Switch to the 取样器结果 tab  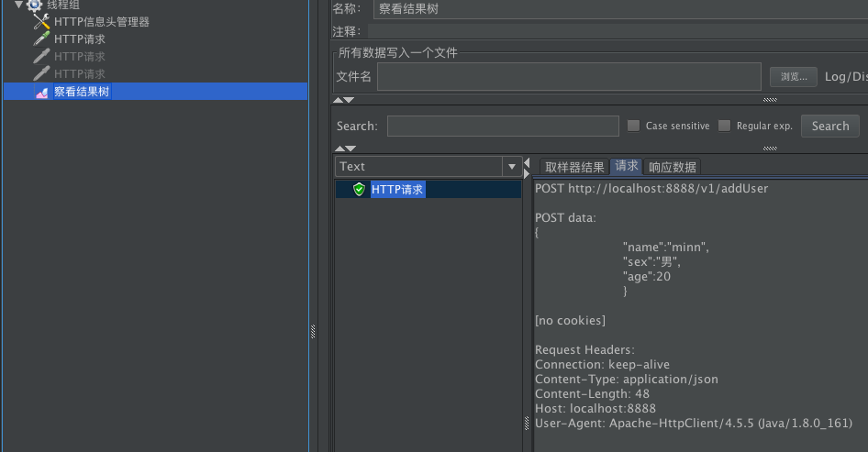coord(574,167)
